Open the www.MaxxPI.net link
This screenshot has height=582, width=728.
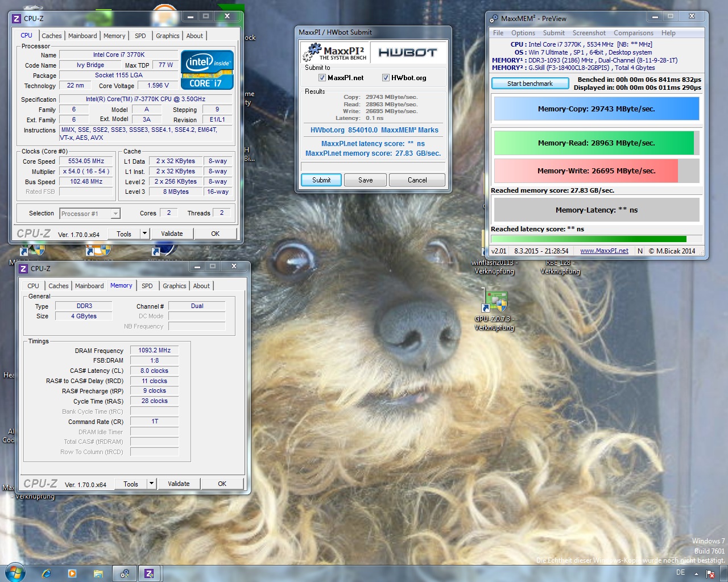pyautogui.click(x=604, y=251)
